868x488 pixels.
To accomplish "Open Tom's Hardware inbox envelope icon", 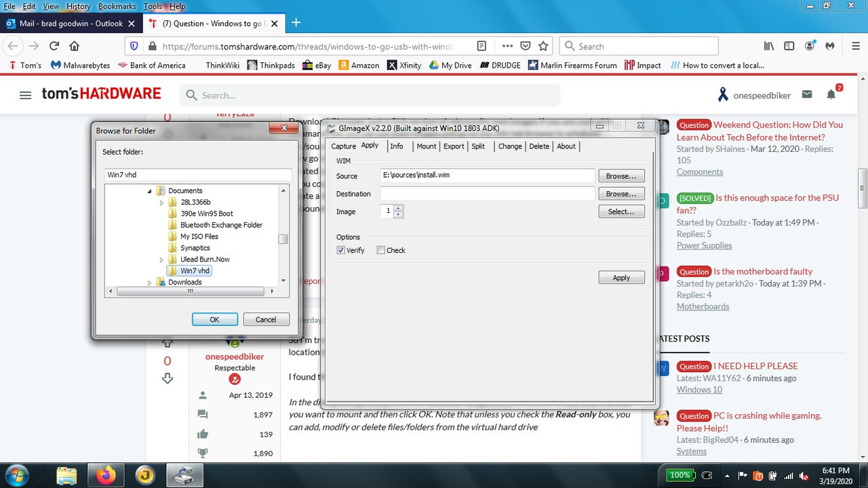I will pyautogui.click(x=807, y=94).
